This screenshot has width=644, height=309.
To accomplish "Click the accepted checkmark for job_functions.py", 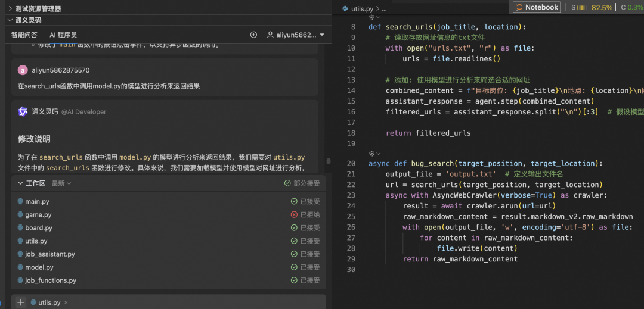I will point(294,280).
